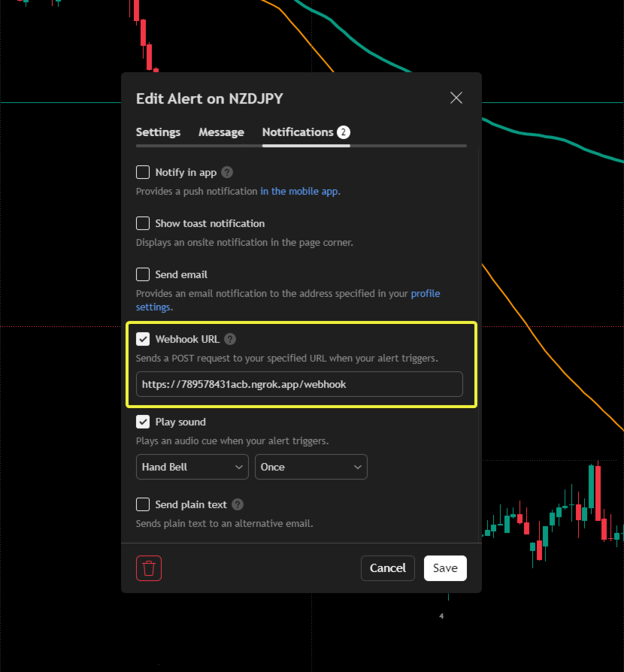Tick the Send email checkbox
The width and height of the screenshot is (624, 672).
point(143,274)
